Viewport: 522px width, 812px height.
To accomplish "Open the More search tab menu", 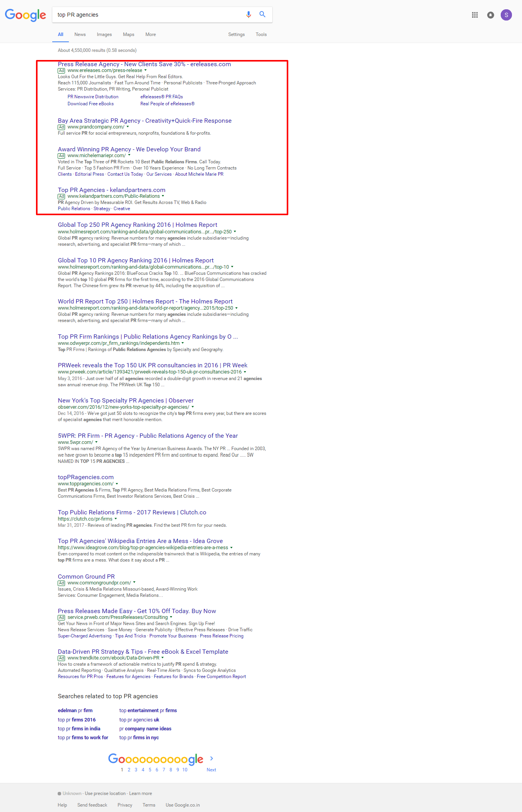I will (x=151, y=34).
